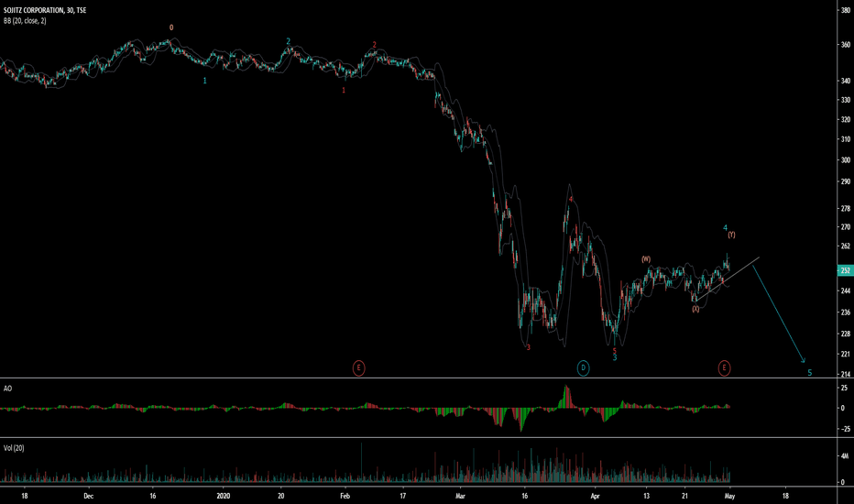Click the teal wave 2 label

[x=288, y=41]
